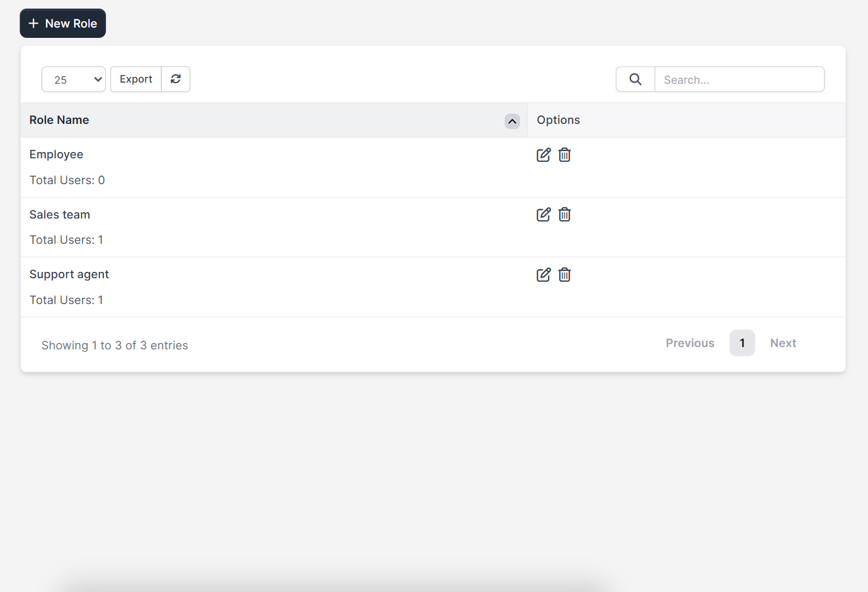The height and width of the screenshot is (592, 868).
Task: Reload the roles table
Action: click(x=176, y=79)
